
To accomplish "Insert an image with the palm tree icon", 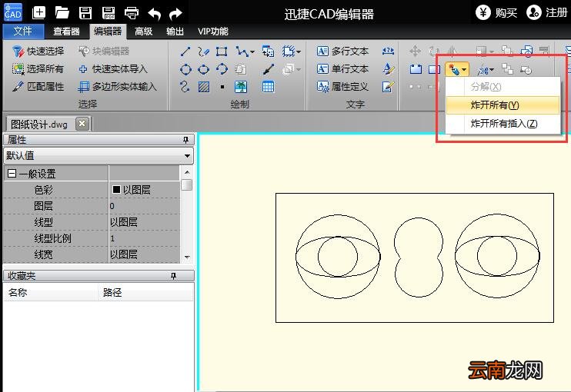I will pos(241,87).
